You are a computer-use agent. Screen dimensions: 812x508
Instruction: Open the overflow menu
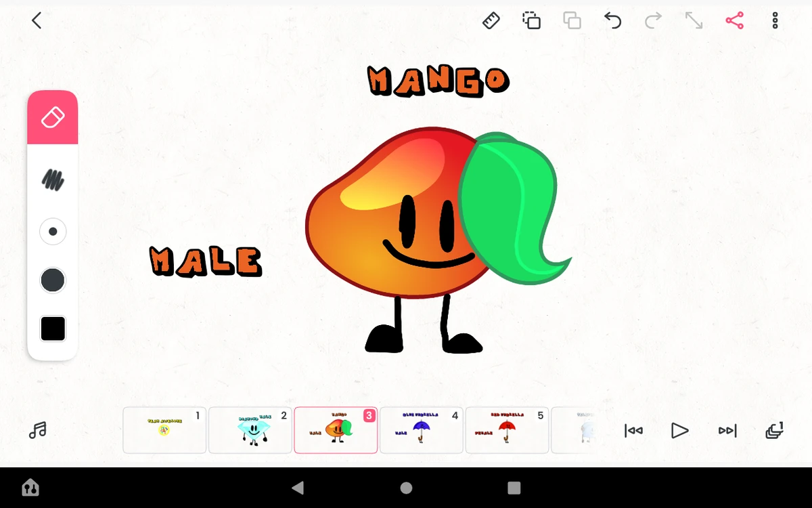(x=775, y=20)
